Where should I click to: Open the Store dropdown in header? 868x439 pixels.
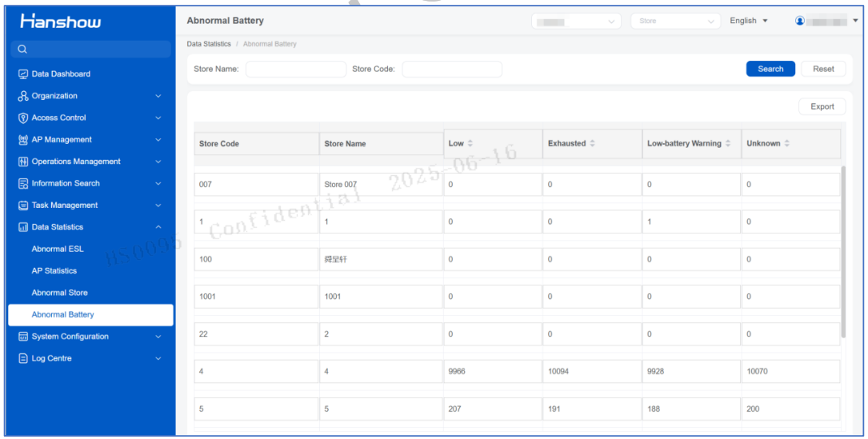coord(675,21)
